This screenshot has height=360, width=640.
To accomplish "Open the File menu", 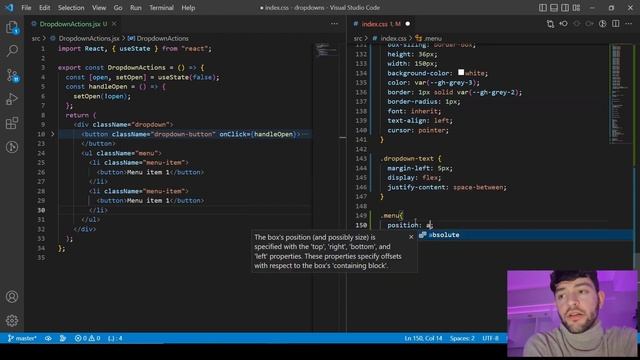I will [x=26, y=8].
